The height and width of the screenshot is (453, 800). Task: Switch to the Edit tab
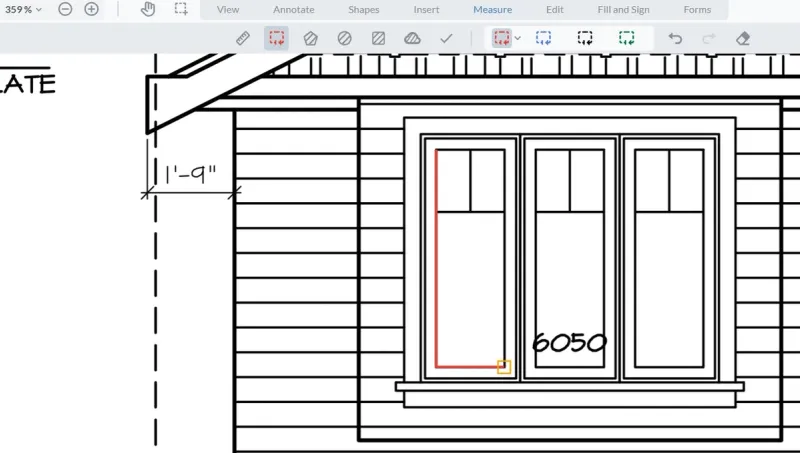(x=555, y=10)
